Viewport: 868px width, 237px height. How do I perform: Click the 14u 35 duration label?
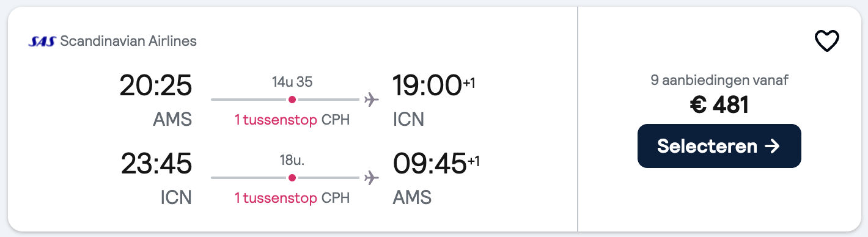(x=292, y=81)
